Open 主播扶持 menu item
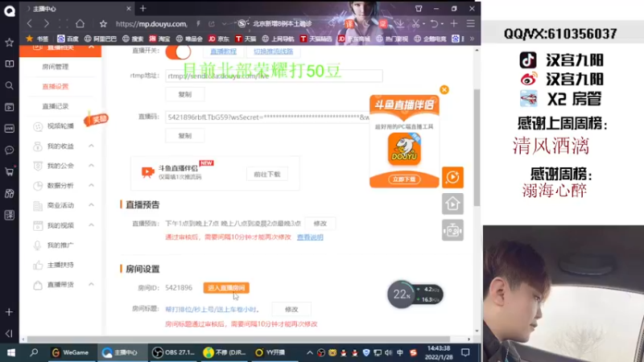 [x=60, y=265]
